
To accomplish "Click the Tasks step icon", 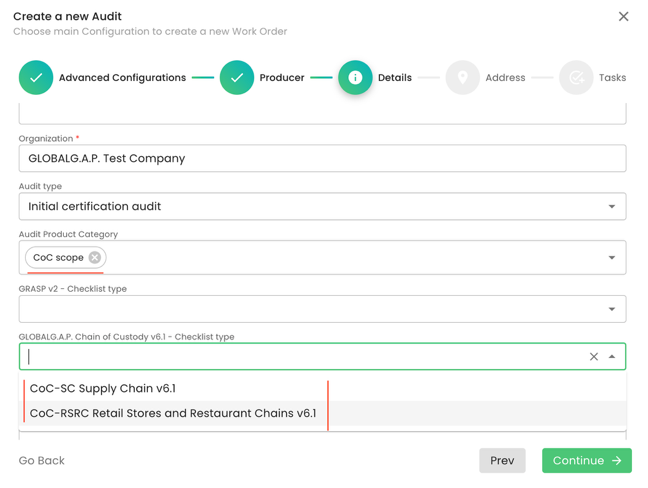I will (576, 78).
